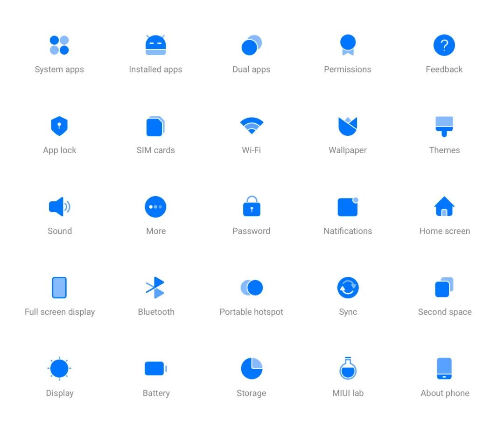
Task: Open the Portable hotspot icon
Action: click(x=252, y=288)
